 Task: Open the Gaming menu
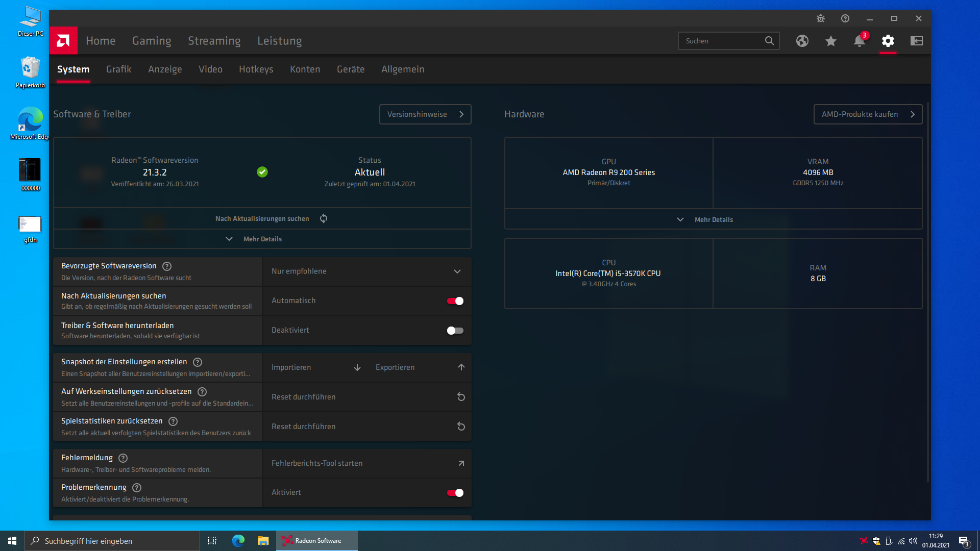click(x=152, y=41)
